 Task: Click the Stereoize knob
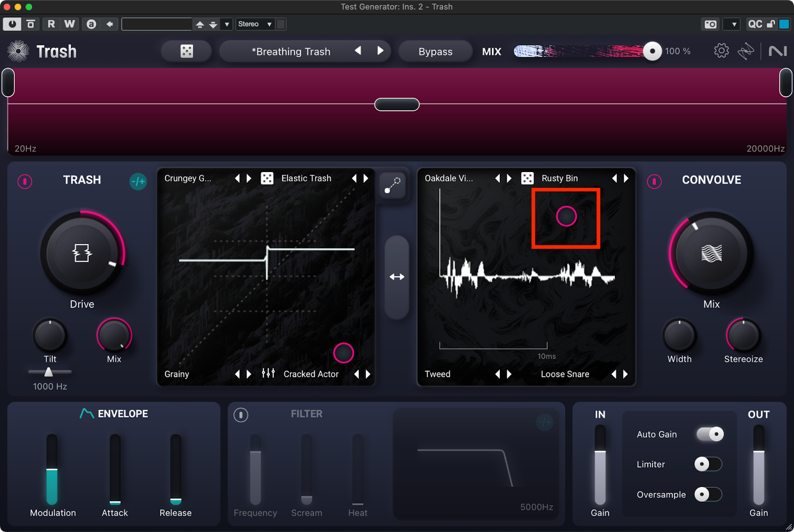[743, 336]
